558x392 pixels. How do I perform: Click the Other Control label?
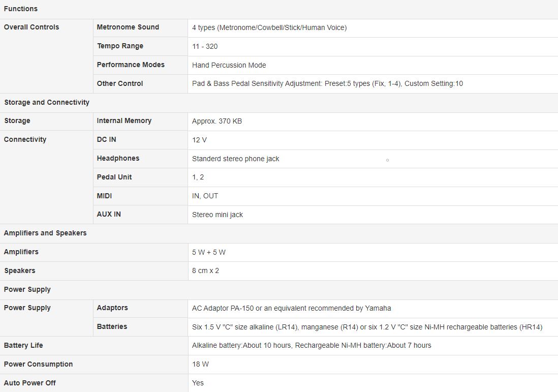tap(120, 83)
